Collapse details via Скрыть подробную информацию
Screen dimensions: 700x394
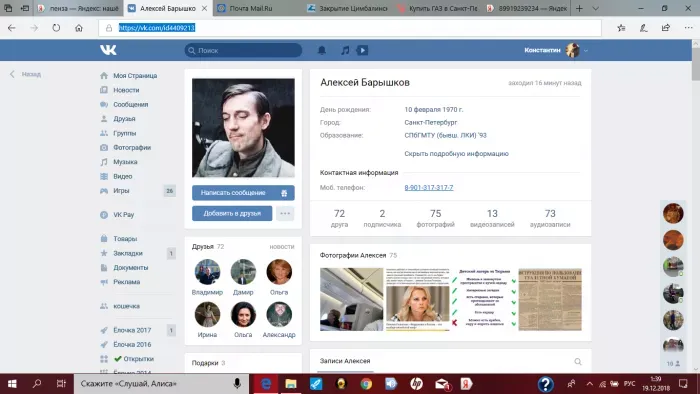pyautogui.click(x=456, y=153)
